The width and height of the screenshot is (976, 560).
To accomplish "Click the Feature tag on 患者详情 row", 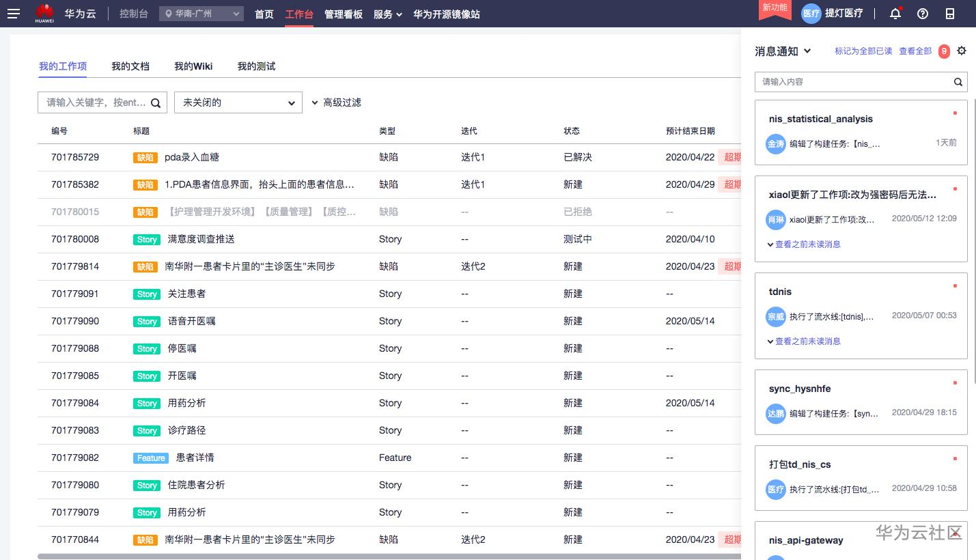I will (151, 458).
